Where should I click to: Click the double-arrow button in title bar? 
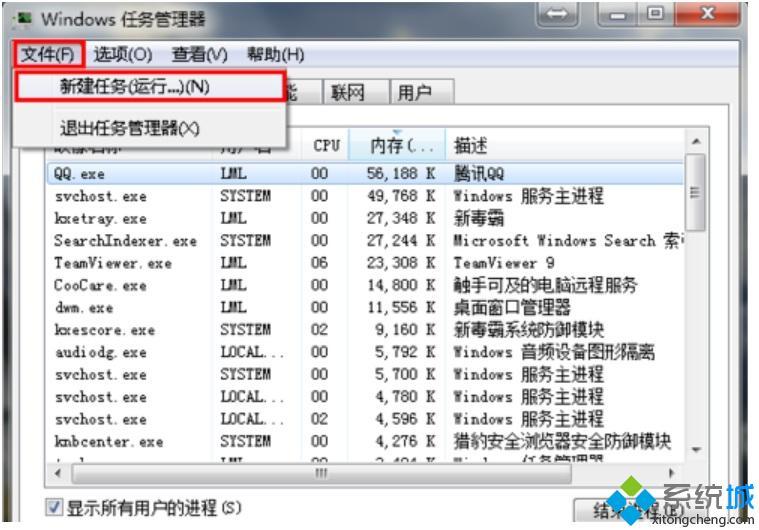557,14
